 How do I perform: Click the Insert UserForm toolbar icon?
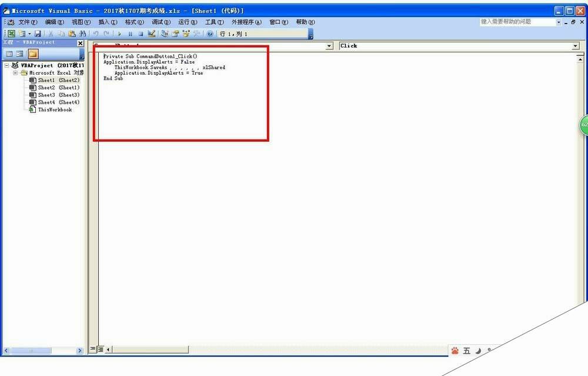click(22, 34)
